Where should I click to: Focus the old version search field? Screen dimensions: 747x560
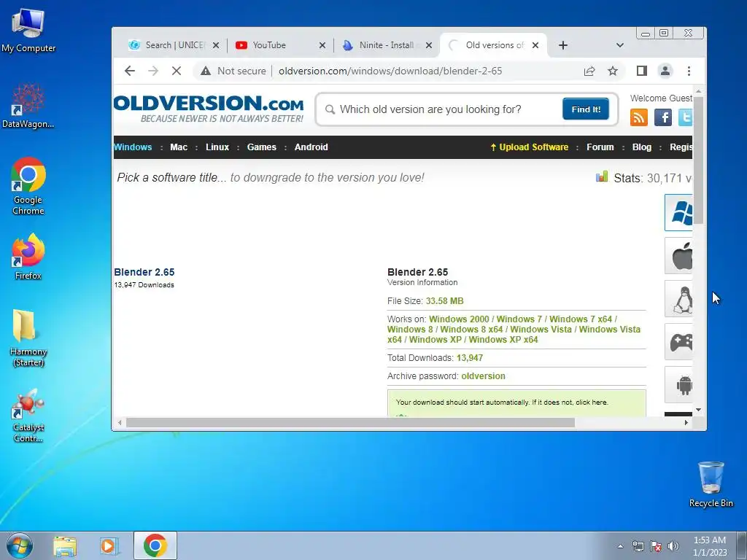point(443,109)
